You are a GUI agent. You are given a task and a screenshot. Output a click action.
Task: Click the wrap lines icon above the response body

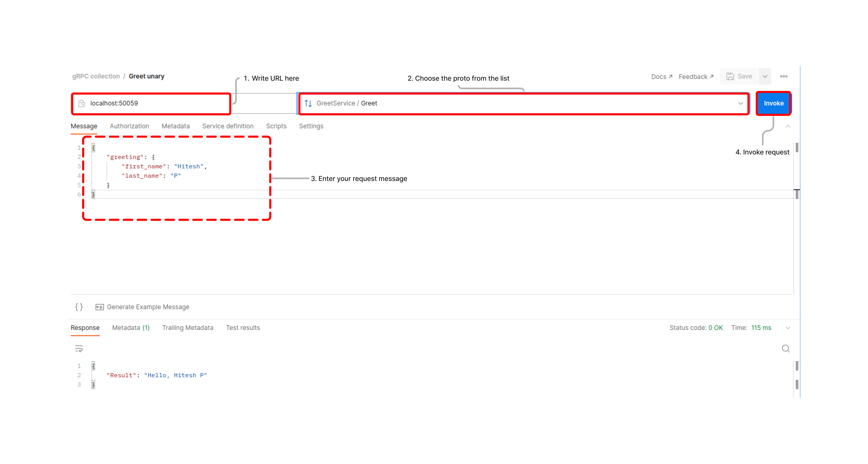click(x=78, y=349)
